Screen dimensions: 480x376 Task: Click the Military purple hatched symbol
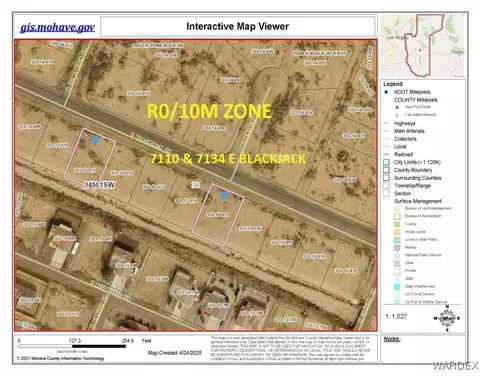tap(397, 247)
